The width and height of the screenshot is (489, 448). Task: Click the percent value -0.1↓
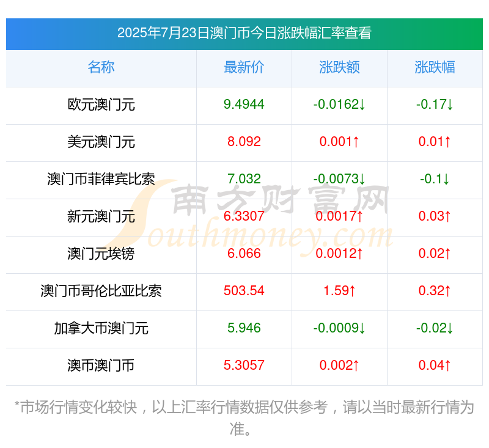pos(435,179)
